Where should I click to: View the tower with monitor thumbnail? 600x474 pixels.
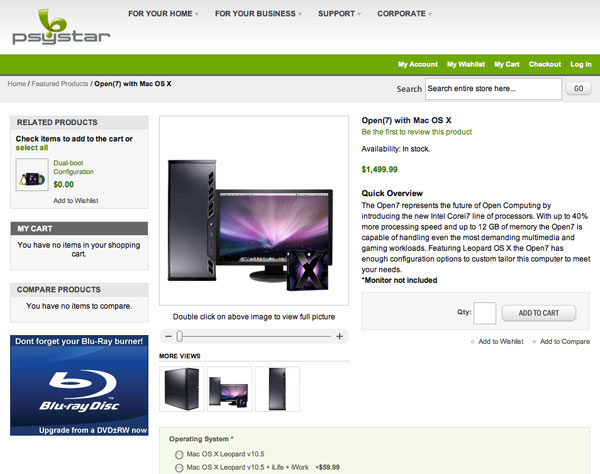230,389
